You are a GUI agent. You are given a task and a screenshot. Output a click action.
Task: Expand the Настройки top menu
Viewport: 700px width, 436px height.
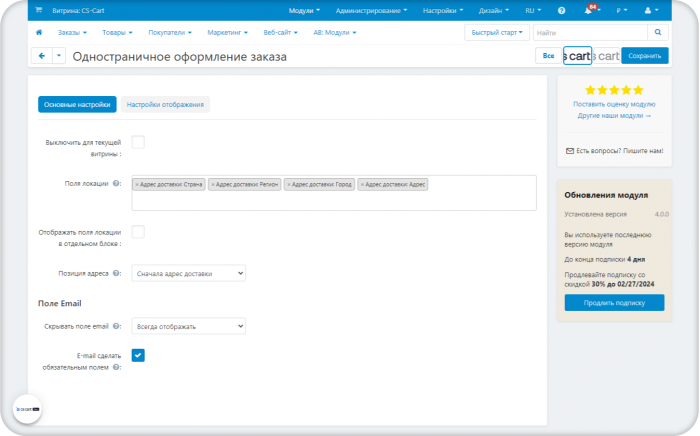(443, 10)
